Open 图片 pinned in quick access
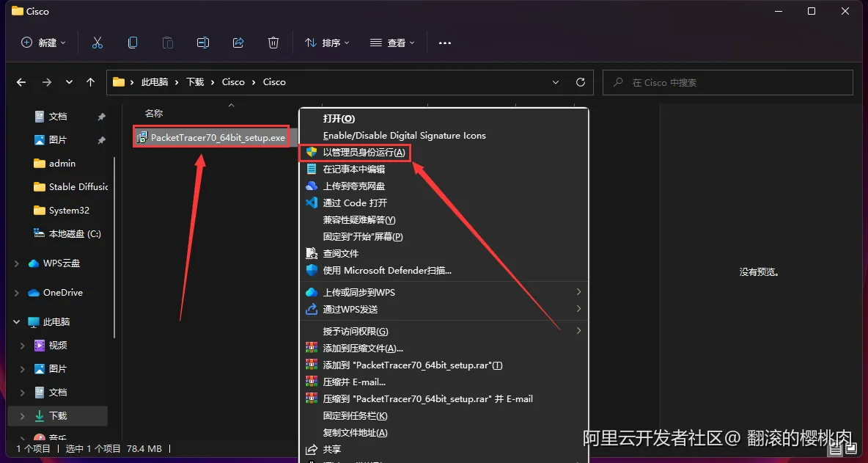 point(58,140)
